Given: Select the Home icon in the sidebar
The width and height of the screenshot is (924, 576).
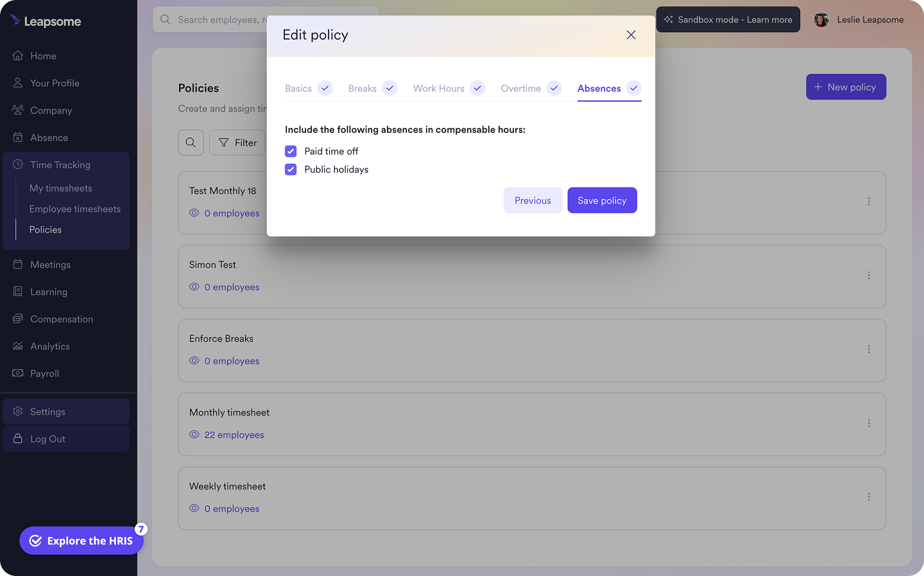Looking at the screenshot, I should click(19, 56).
